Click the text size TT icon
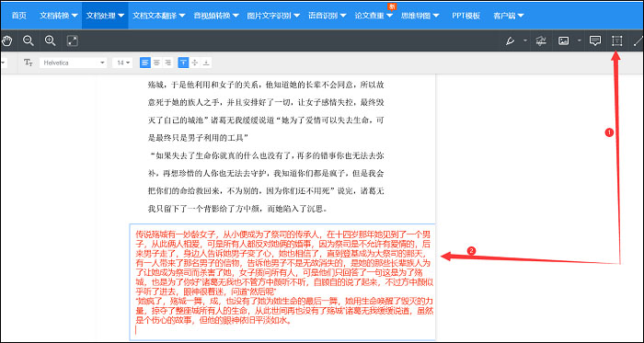This screenshot has width=644, height=343. (28, 63)
